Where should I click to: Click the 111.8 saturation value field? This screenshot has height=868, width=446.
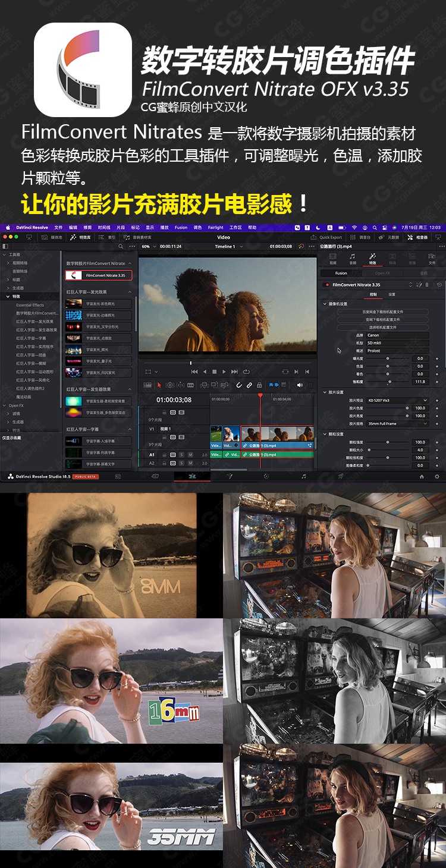[420, 382]
